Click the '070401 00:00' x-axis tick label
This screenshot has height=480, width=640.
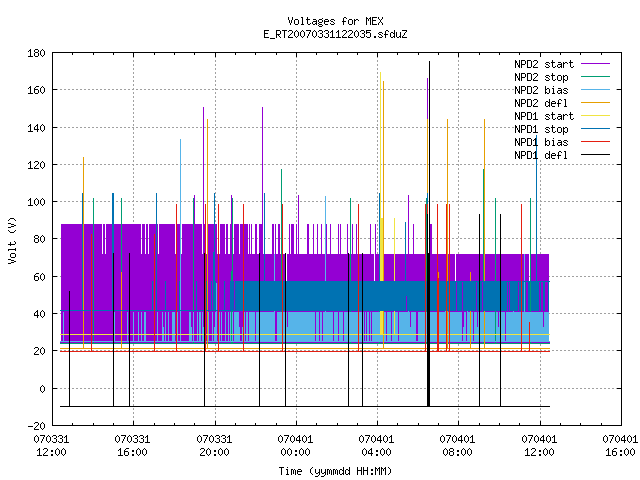(295, 446)
